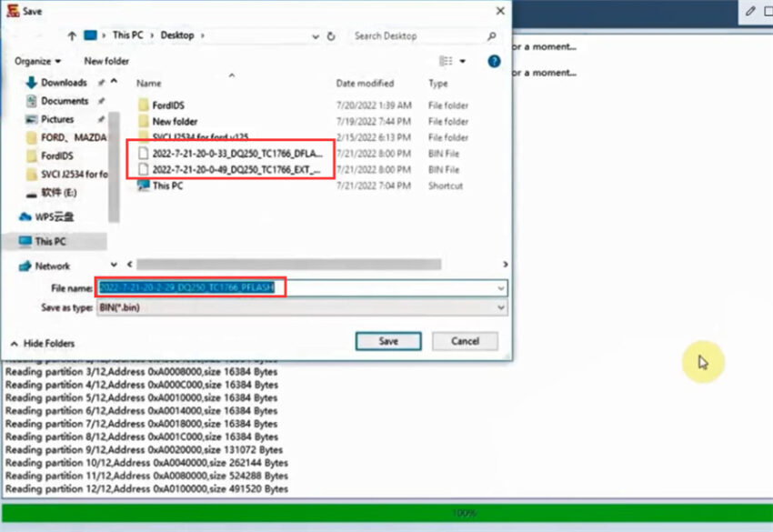Open the Help question mark icon

494,61
